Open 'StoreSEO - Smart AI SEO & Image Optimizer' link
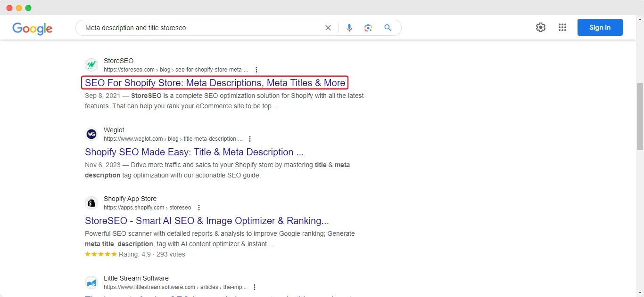 pyautogui.click(x=207, y=221)
